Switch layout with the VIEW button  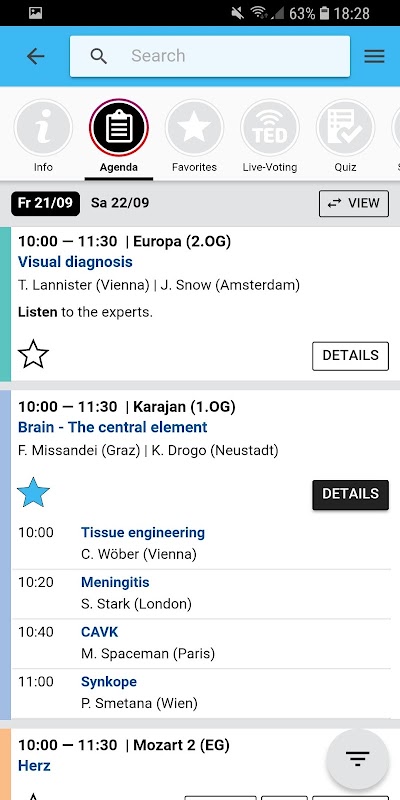(x=354, y=203)
